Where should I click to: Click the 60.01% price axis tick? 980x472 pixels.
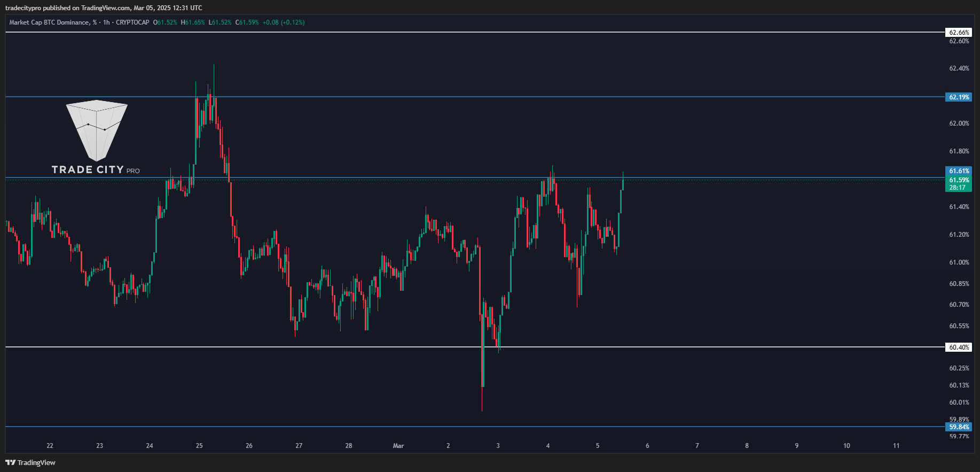(x=959, y=403)
